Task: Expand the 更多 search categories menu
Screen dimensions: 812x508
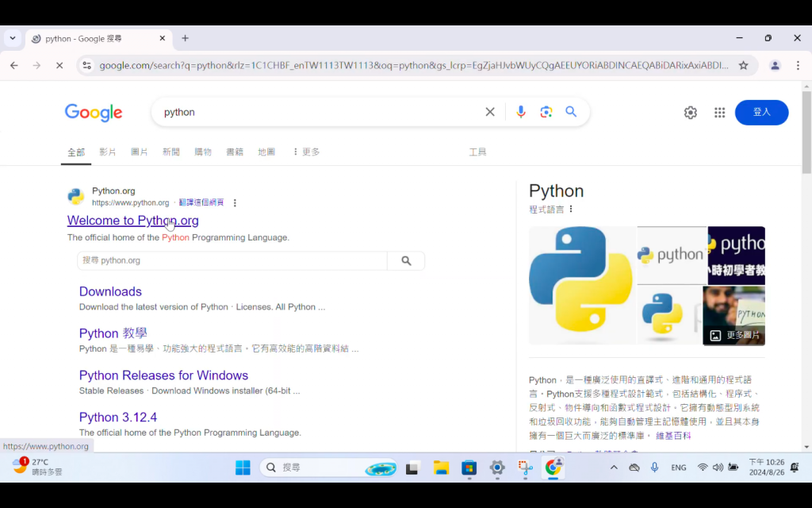Action: tap(306, 152)
